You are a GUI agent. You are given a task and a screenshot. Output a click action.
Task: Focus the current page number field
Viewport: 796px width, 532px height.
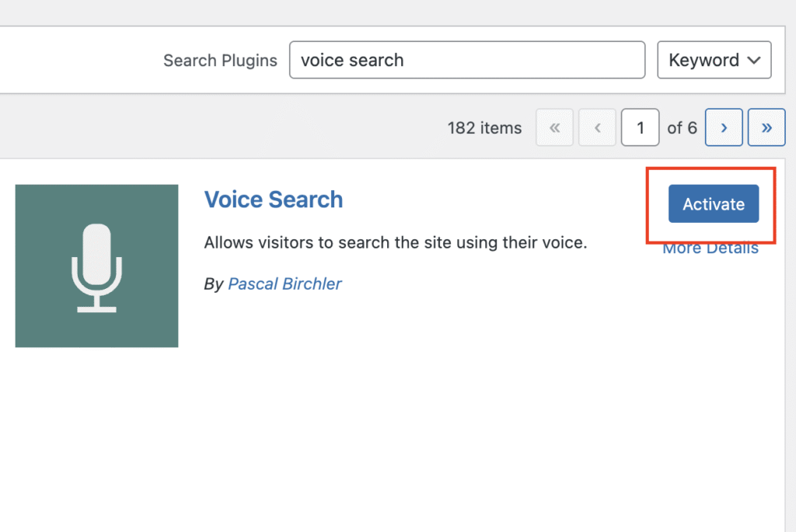pyautogui.click(x=640, y=128)
